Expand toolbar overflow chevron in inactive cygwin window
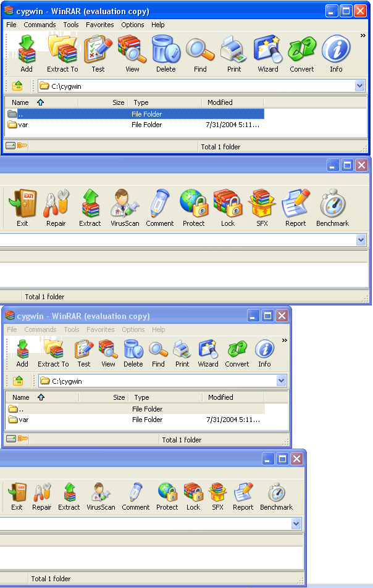 pyautogui.click(x=285, y=341)
